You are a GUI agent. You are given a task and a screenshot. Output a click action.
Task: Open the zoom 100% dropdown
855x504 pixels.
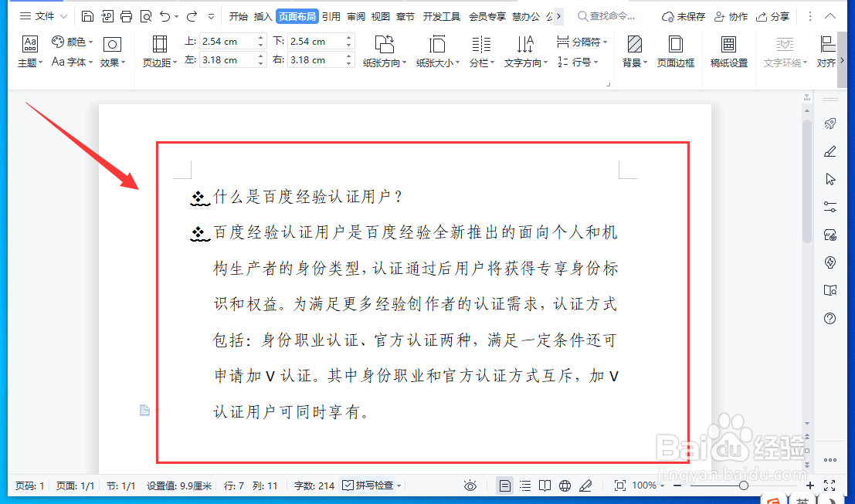(x=648, y=485)
